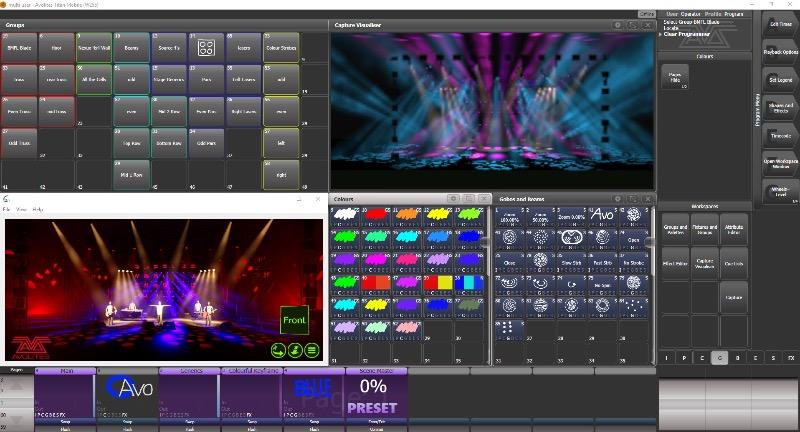
Task: Select the six-dot gobo palette in bottom row
Action: click(509, 330)
